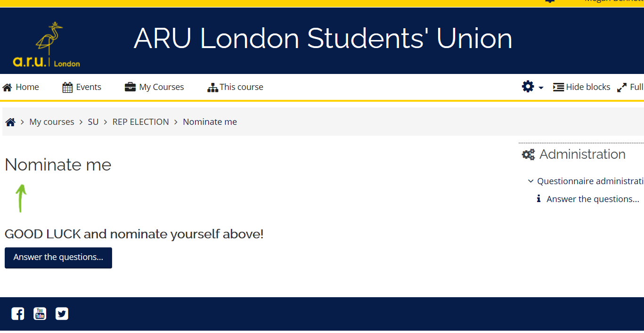
Task: Open the gear menu dropdown arrow
Action: 541,88
